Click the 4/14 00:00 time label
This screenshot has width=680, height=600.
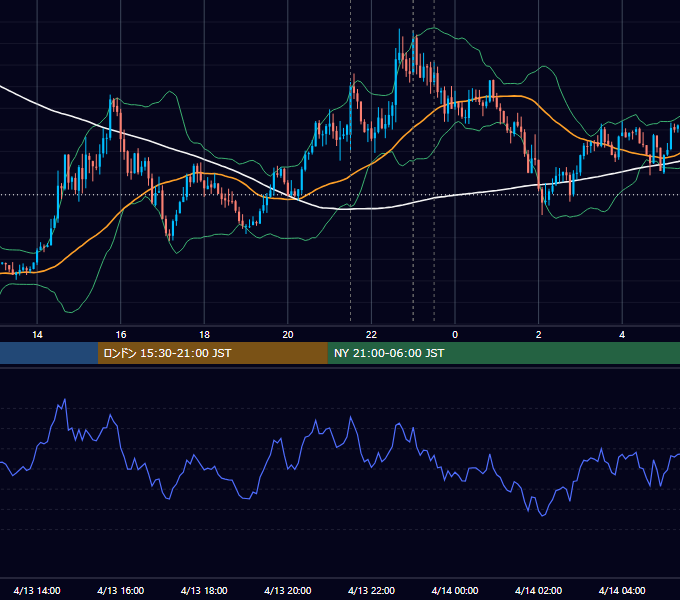coord(455,590)
